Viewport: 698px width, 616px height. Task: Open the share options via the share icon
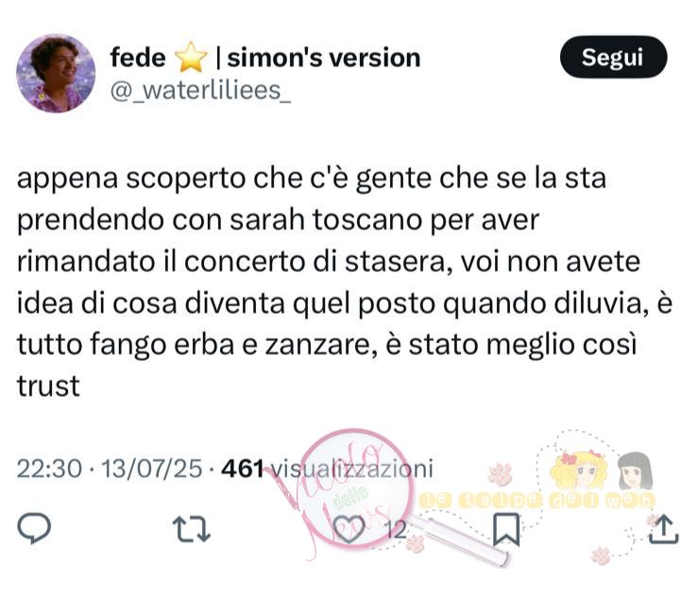pos(663,529)
